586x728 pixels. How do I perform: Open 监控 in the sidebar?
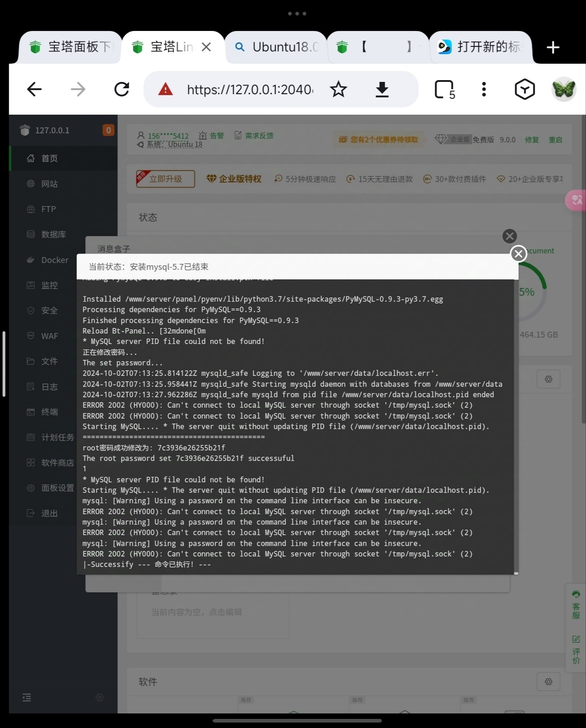point(49,285)
